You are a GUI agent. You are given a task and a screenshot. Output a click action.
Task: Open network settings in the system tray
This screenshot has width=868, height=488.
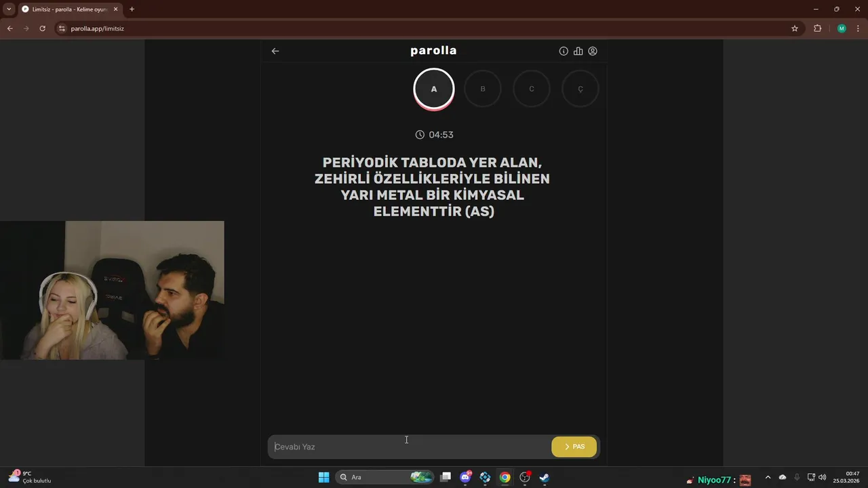(x=811, y=477)
